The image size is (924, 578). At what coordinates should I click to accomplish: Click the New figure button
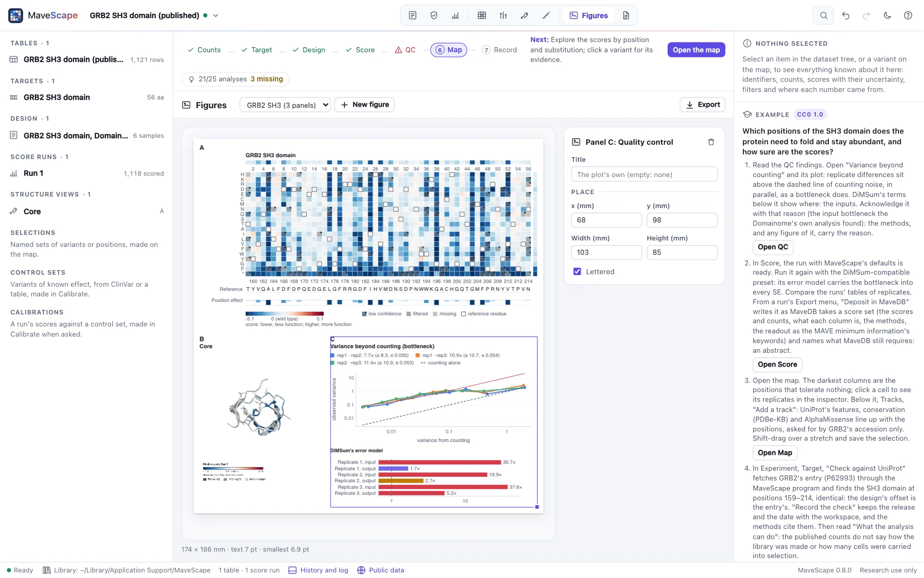tap(365, 105)
